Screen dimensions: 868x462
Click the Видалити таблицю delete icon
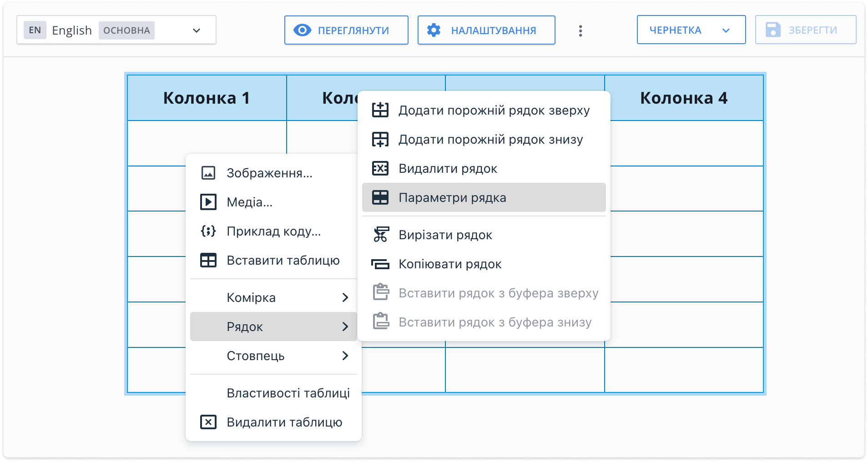[x=208, y=422]
